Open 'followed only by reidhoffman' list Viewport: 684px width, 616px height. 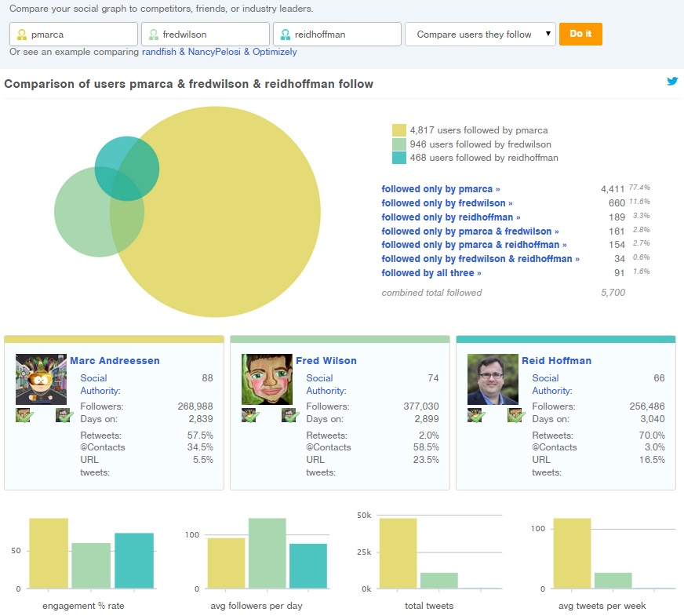pos(451,217)
